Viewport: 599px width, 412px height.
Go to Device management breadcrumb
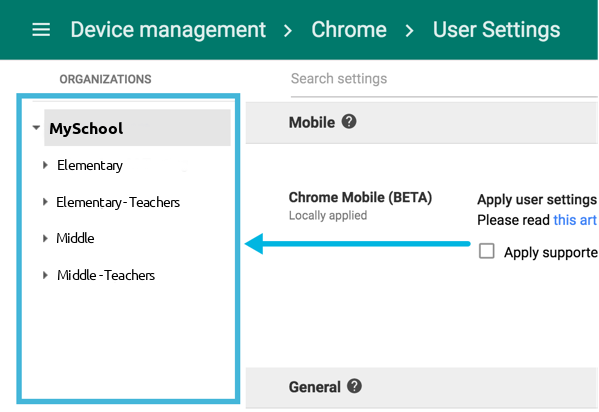168,30
